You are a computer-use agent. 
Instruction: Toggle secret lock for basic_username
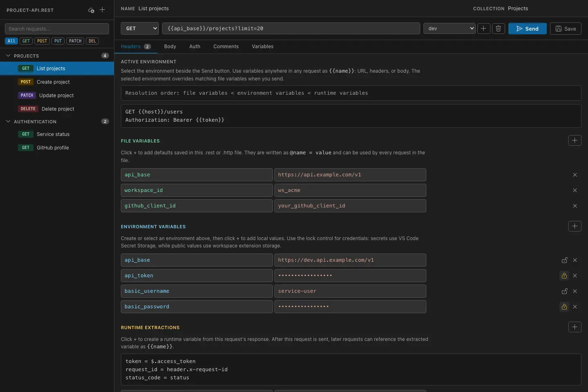point(564,291)
